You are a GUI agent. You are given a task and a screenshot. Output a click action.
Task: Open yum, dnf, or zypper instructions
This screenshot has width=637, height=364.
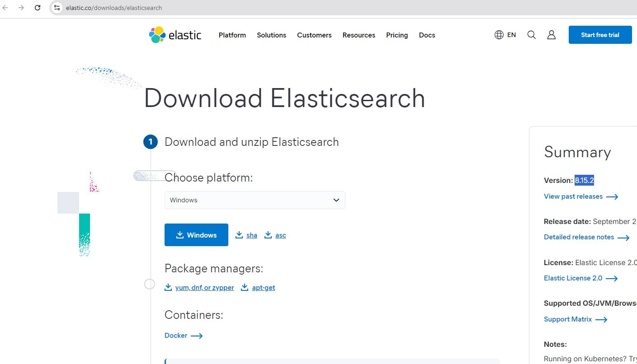pos(204,288)
